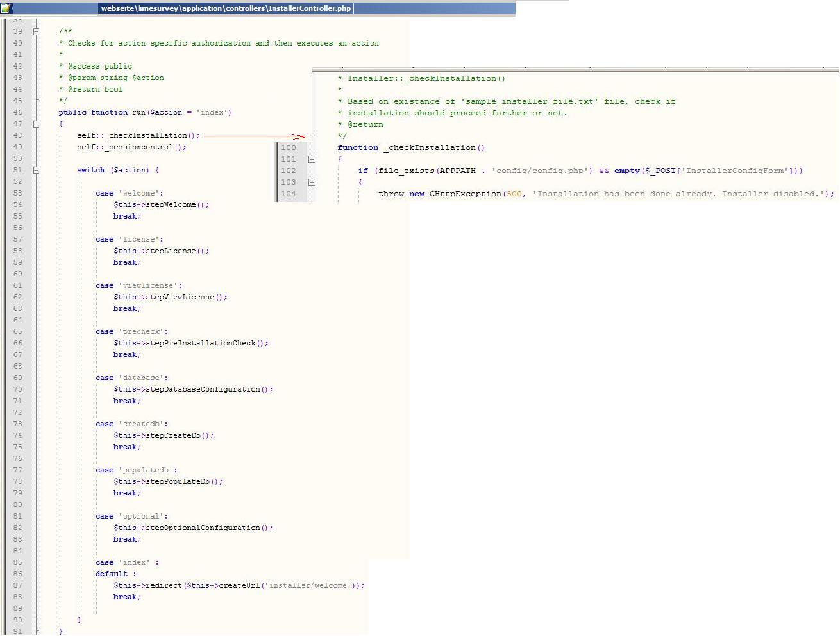Collapse the switch block fold at line 51
This screenshot has height=641, width=840.
click(37, 170)
